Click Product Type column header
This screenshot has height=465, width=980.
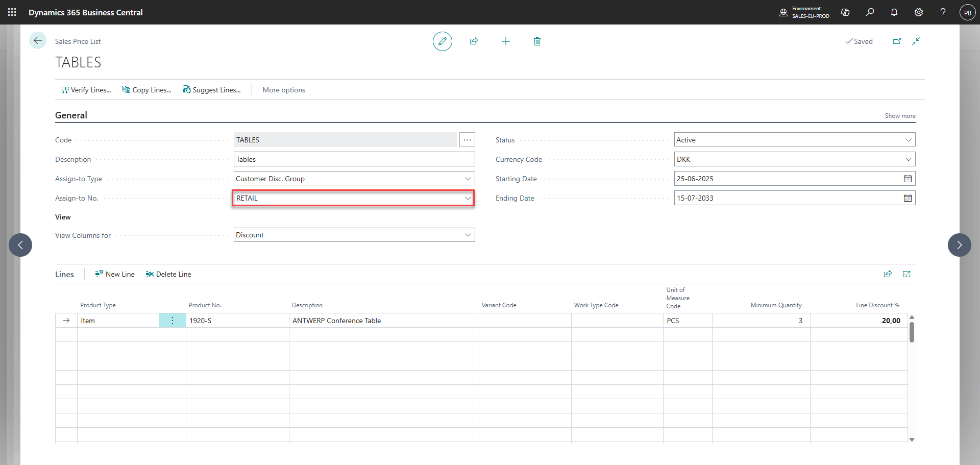pos(98,305)
